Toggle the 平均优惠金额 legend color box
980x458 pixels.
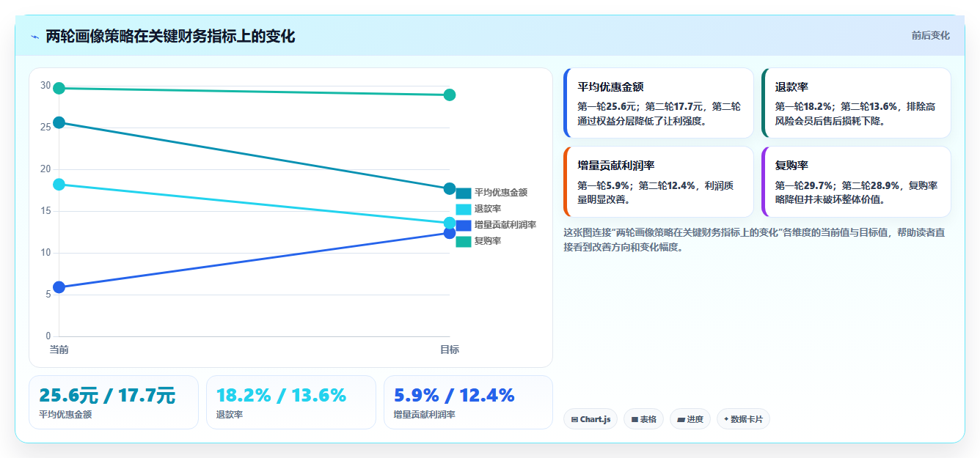click(464, 193)
